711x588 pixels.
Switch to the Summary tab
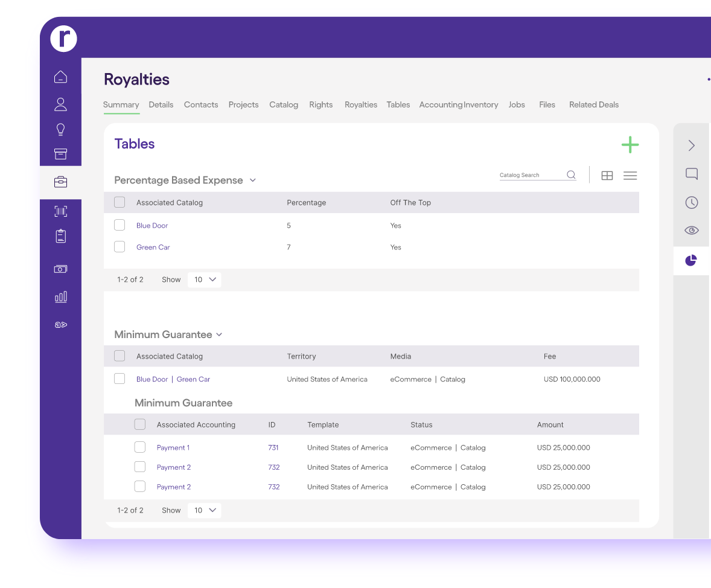(x=121, y=105)
